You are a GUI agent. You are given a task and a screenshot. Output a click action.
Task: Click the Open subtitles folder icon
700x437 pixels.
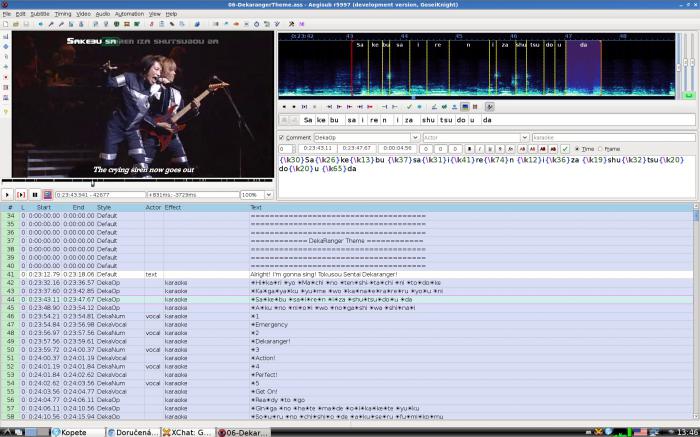pyautogui.click(x=16, y=24)
